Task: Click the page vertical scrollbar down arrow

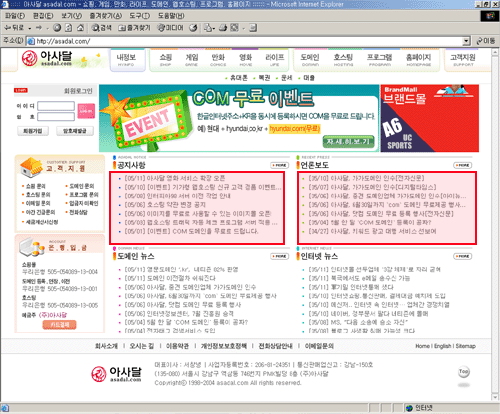Action: click(495, 397)
